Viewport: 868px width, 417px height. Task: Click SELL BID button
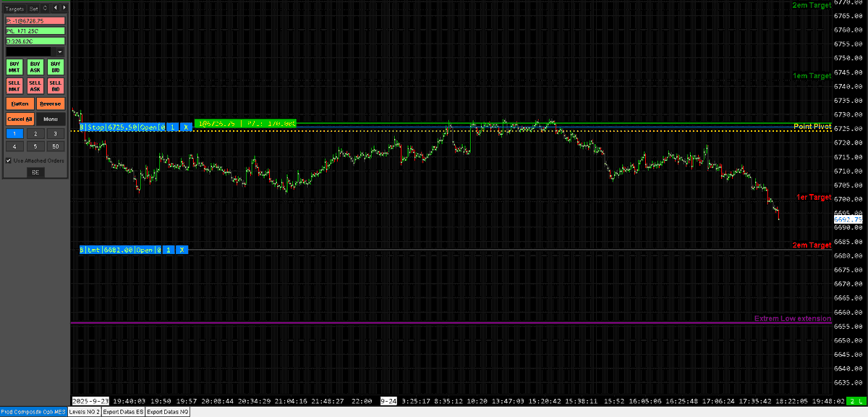[56, 86]
